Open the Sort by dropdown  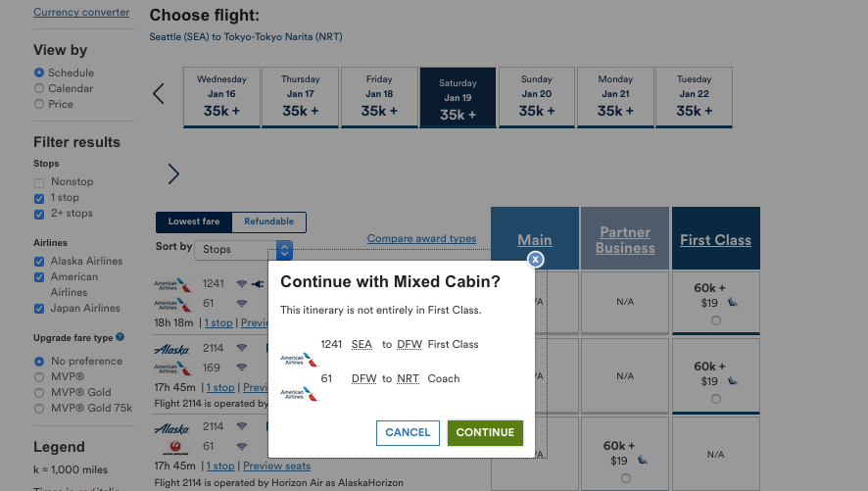point(245,250)
